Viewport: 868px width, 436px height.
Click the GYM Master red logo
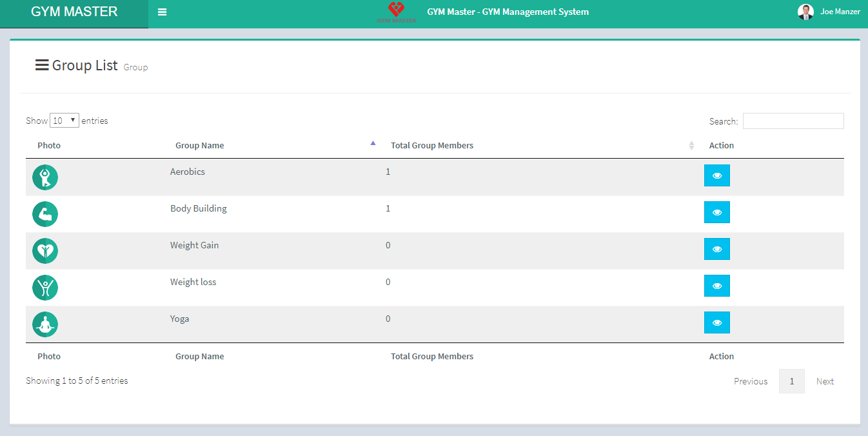click(396, 12)
